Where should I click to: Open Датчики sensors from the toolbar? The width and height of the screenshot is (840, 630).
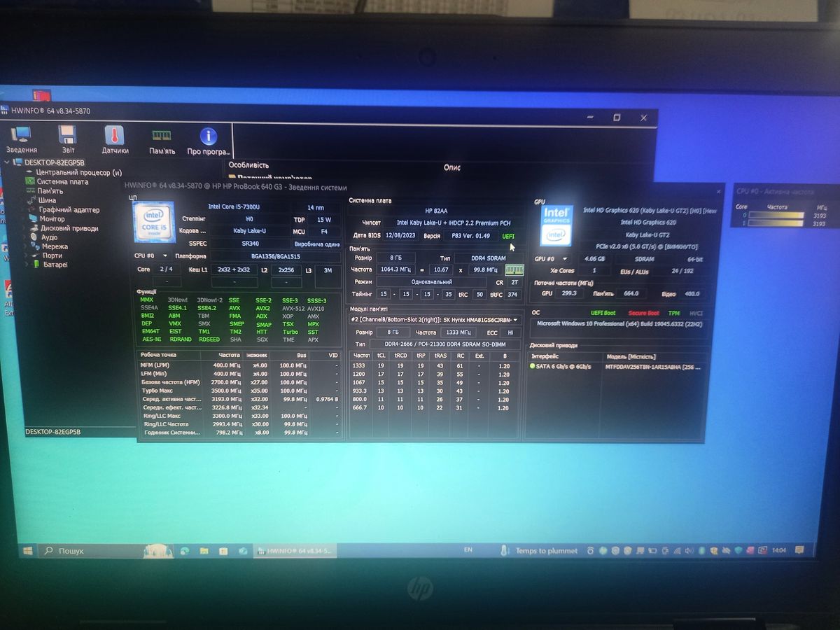[115, 139]
